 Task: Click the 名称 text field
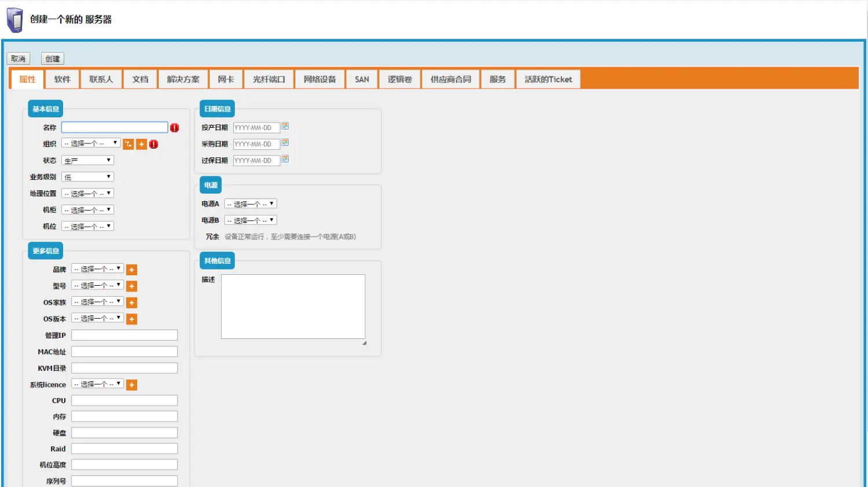[115, 127]
